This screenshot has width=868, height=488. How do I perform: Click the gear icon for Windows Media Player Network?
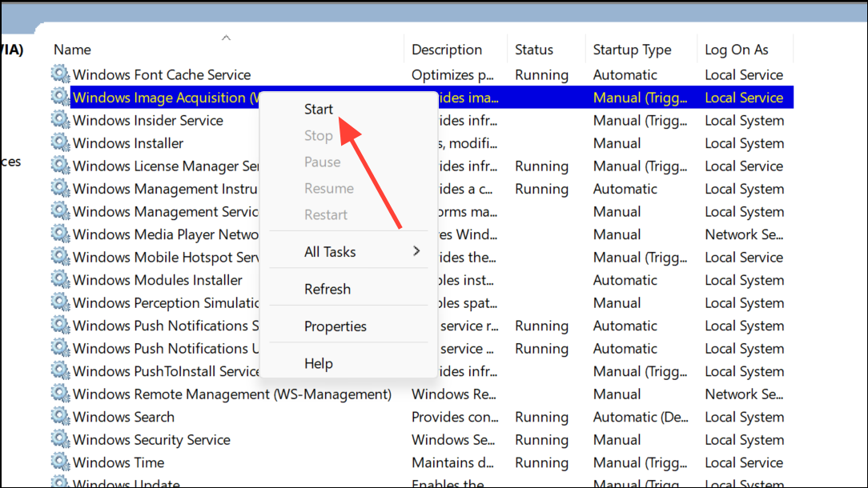click(x=60, y=234)
